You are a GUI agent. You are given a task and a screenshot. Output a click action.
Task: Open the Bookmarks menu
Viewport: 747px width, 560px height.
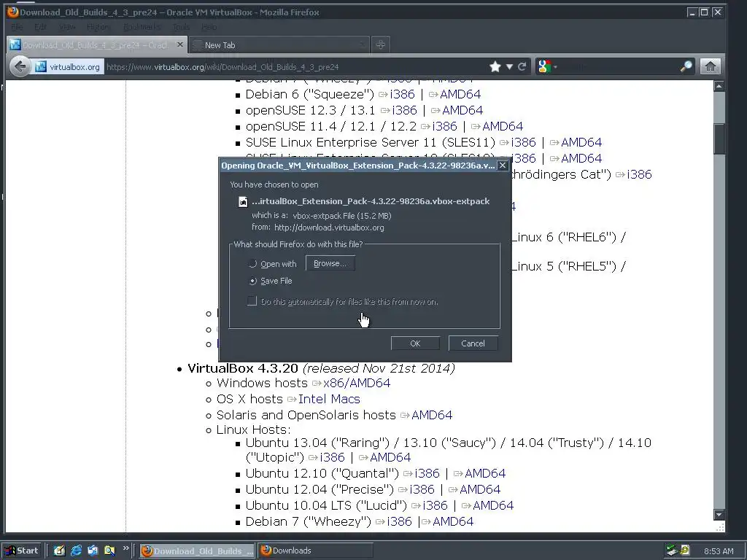click(142, 27)
